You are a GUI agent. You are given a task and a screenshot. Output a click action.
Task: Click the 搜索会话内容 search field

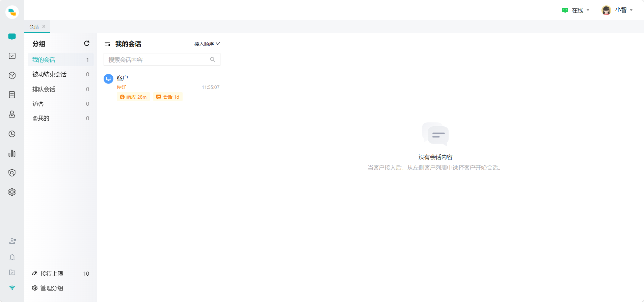point(162,59)
